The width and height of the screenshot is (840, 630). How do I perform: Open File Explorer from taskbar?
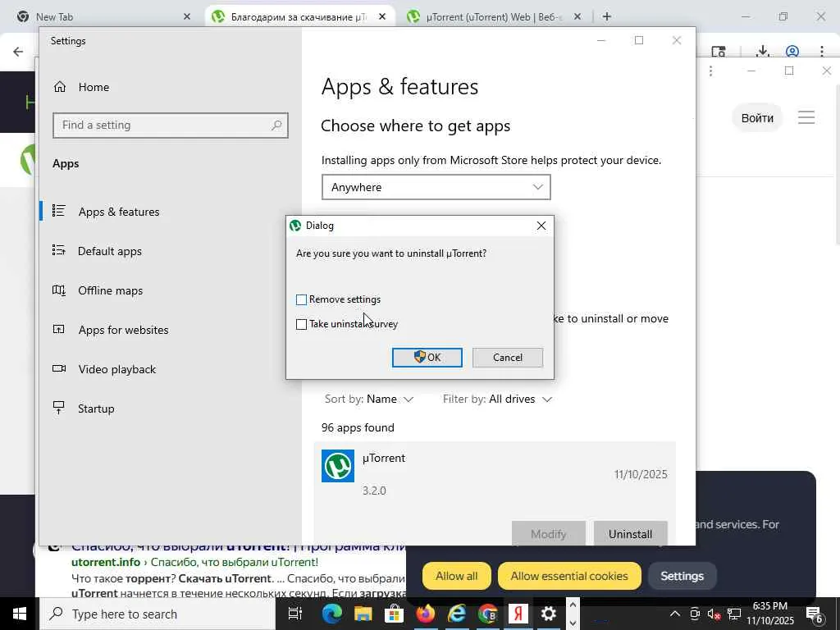pyautogui.click(x=363, y=614)
